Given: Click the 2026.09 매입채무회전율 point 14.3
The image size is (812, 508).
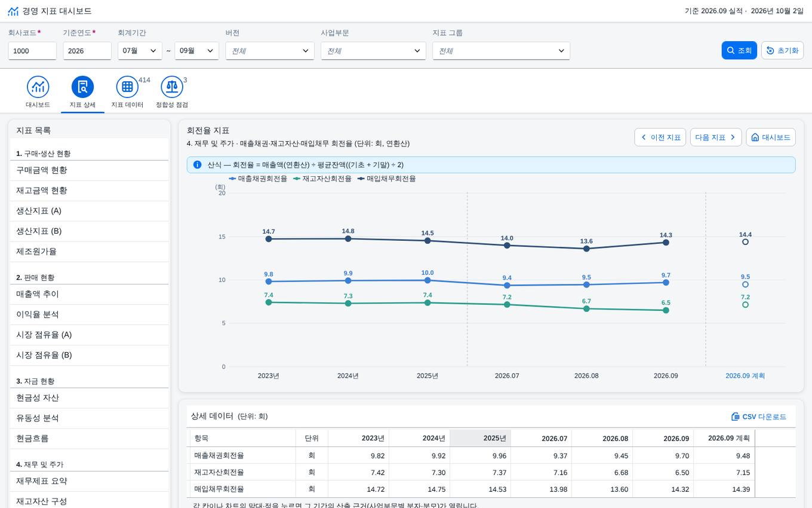Looking at the screenshot, I should click(x=666, y=243).
